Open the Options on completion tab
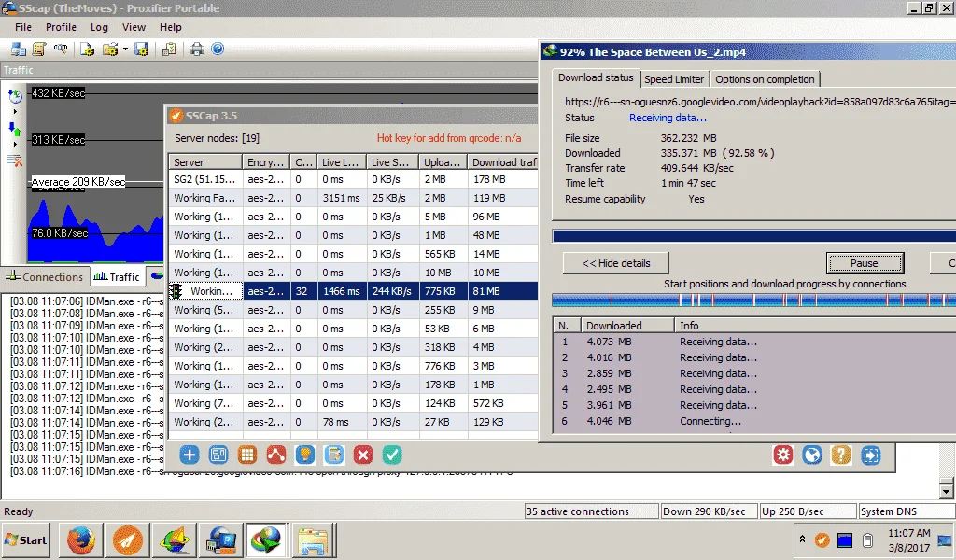The height and width of the screenshot is (560, 956). [x=765, y=79]
